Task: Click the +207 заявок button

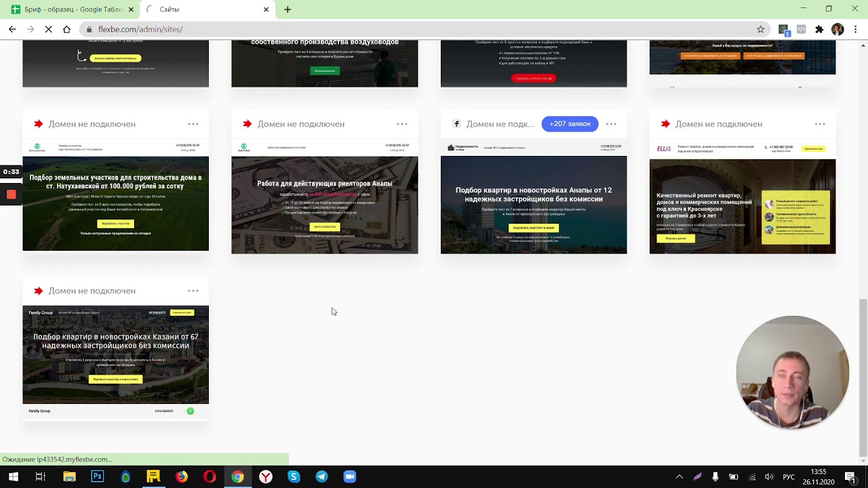Action: coord(570,124)
